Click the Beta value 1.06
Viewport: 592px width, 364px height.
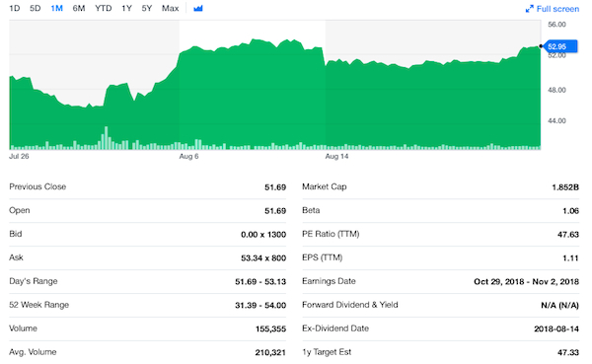[570, 211]
